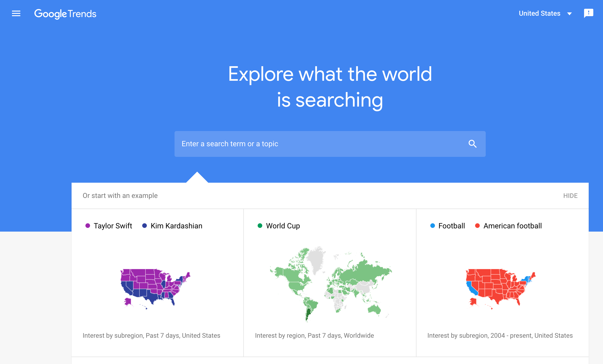The image size is (603, 364).
Task: Hide the example cards section
Action: click(x=570, y=196)
